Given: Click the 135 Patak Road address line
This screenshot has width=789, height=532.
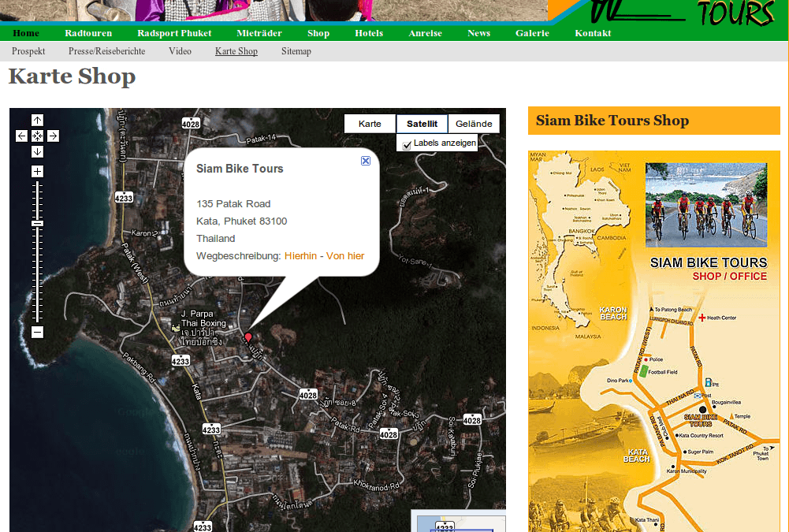Looking at the screenshot, I should pos(233,204).
